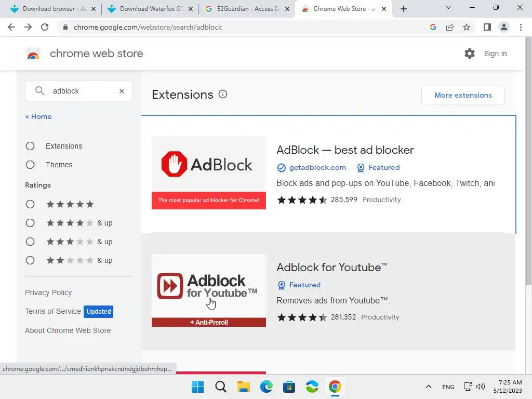Launch Microsoft Edge from taskbar
The height and width of the screenshot is (399, 532).
pos(267,387)
